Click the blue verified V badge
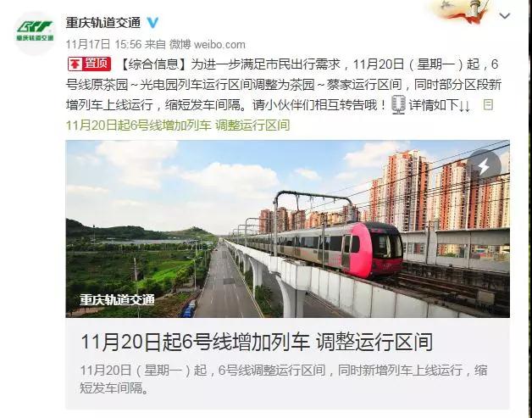Viewport: 532px width, 418px height. 152,23
